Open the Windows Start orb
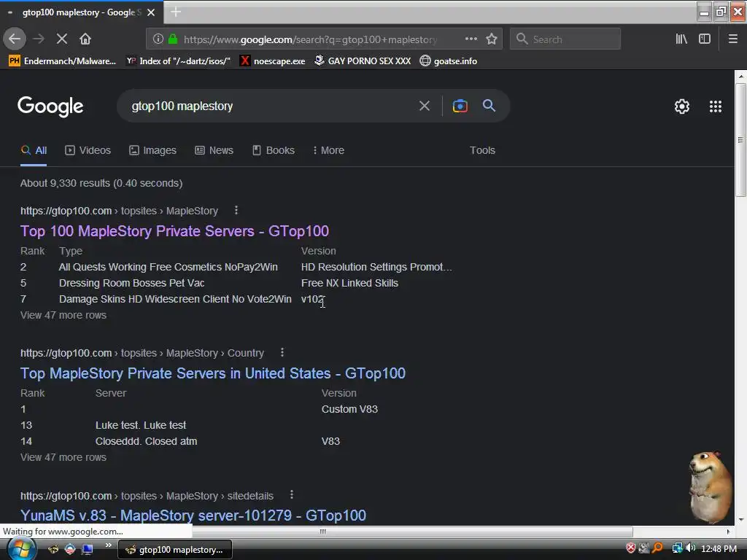747x560 pixels. point(21,549)
